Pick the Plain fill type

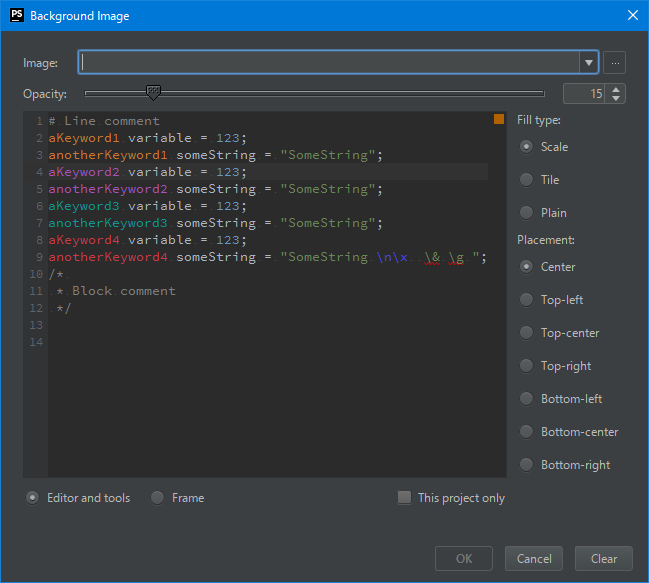[x=526, y=212]
